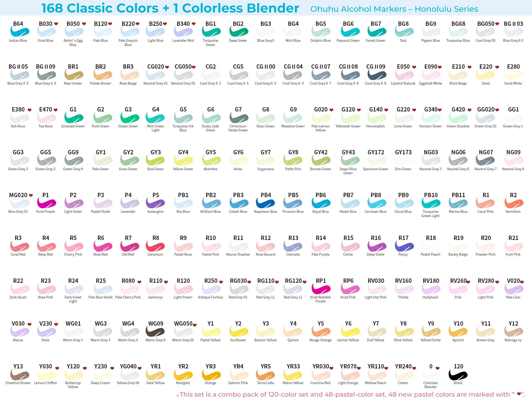Image resolution: width=532 pixels, height=399 pixels.
Task: Click the Indian Blue BG64 swatch
Action: click(19, 32)
